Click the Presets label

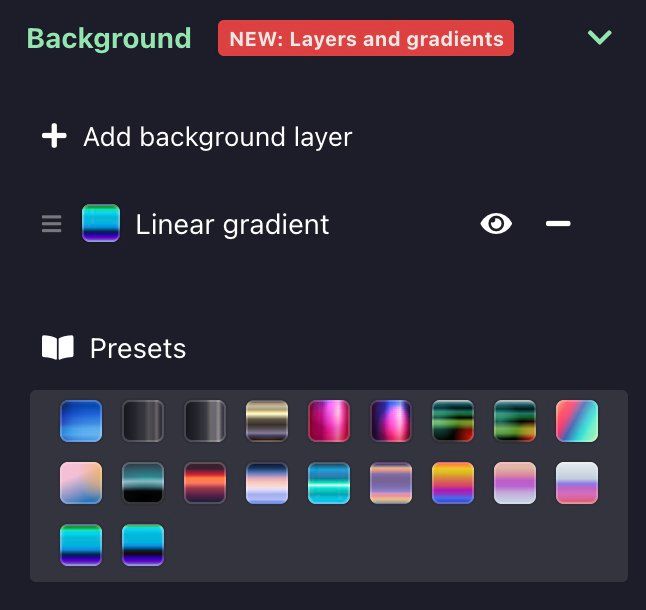pyautogui.click(x=138, y=348)
